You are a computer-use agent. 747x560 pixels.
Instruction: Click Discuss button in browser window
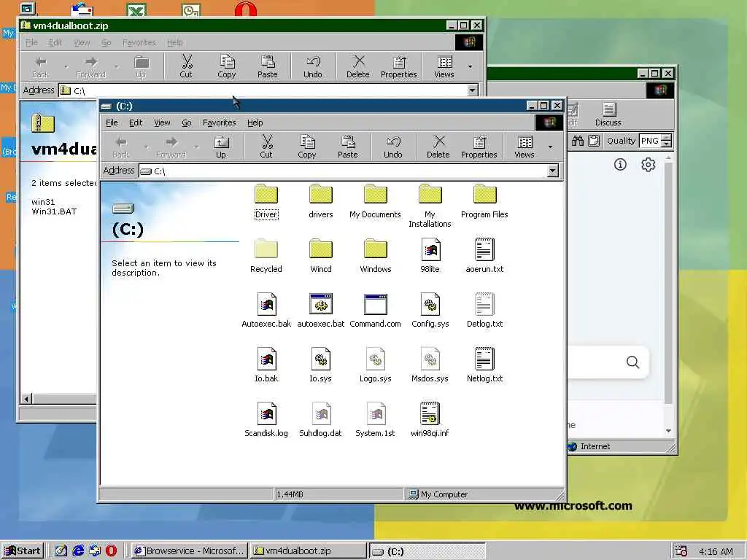pos(608,114)
